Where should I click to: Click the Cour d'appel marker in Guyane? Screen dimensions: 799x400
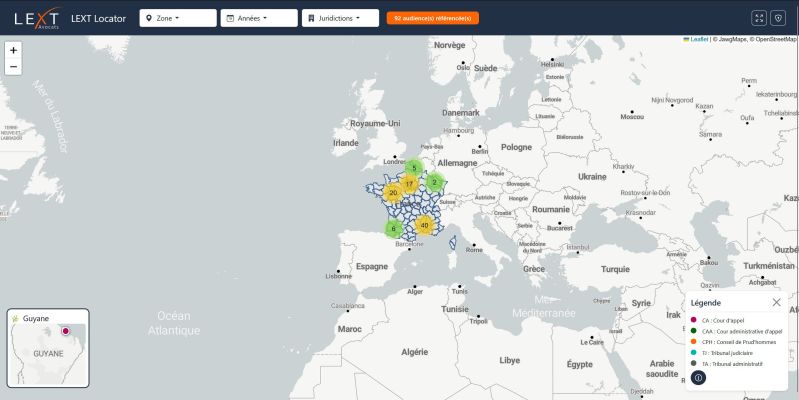(x=65, y=331)
